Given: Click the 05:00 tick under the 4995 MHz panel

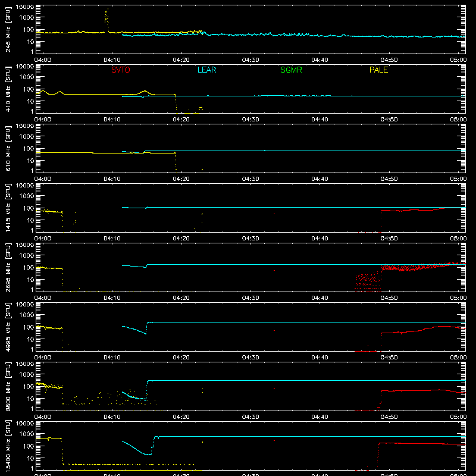Looking at the screenshot, I should pos(458,358).
